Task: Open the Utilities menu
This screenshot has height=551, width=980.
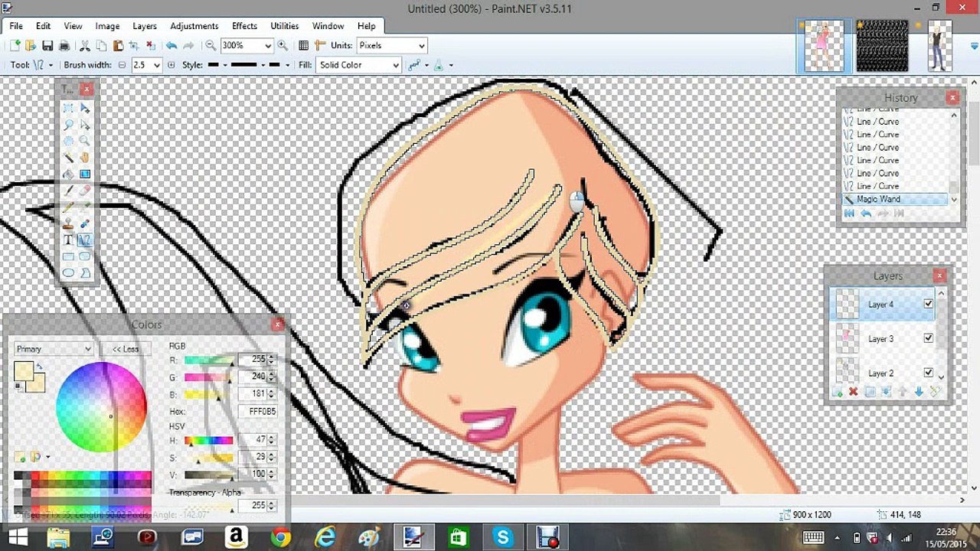Action: [x=285, y=26]
